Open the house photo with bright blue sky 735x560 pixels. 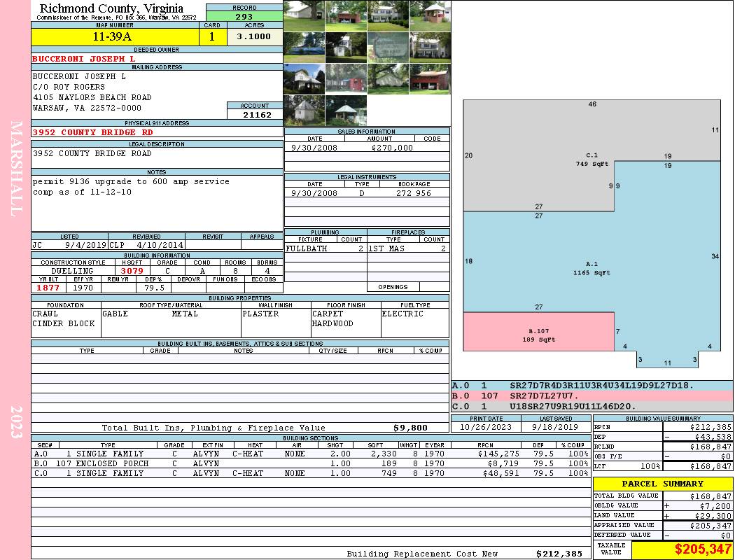(x=304, y=79)
